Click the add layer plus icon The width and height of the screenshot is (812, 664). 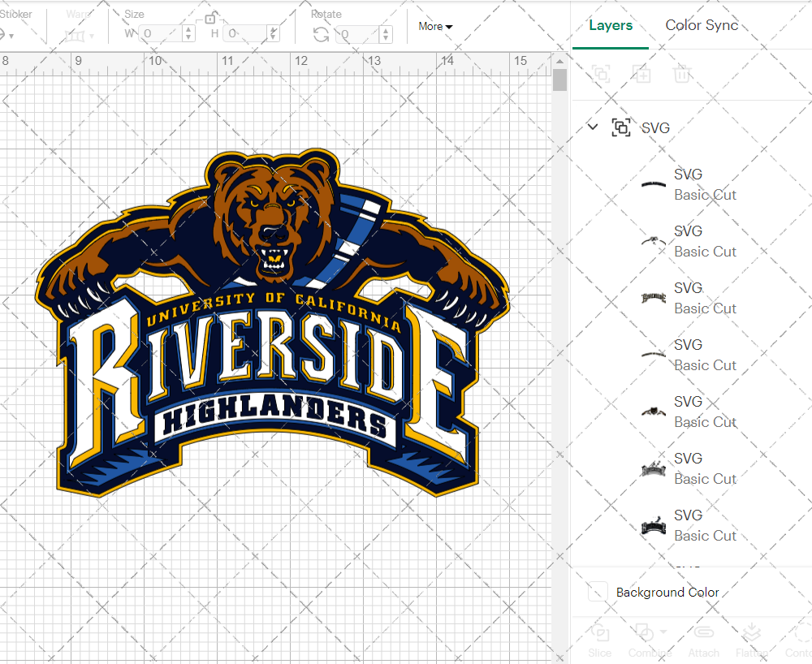click(x=642, y=74)
